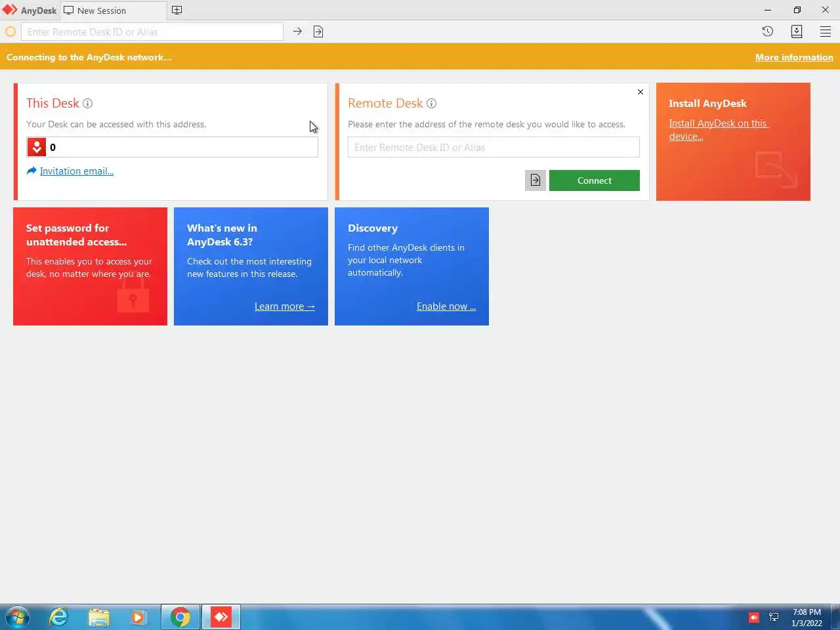The image size is (840, 630).
Task: Close the Remote Desk panel
Action: [x=640, y=92]
